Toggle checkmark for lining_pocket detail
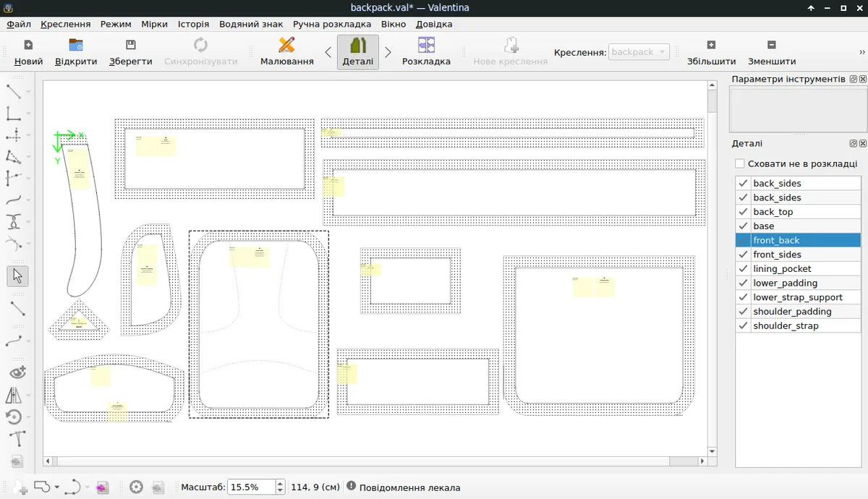The height and width of the screenshot is (499, 868). 743,269
